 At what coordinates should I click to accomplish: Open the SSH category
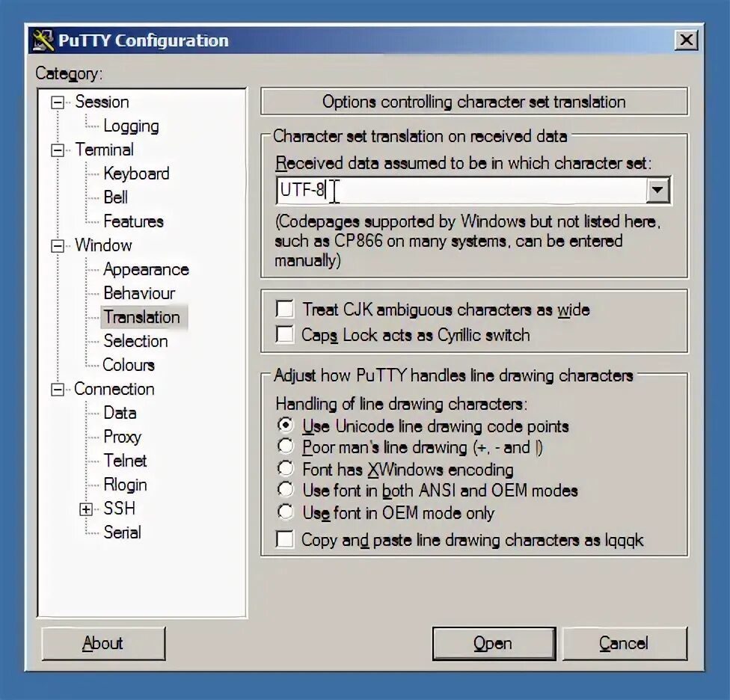point(119,509)
